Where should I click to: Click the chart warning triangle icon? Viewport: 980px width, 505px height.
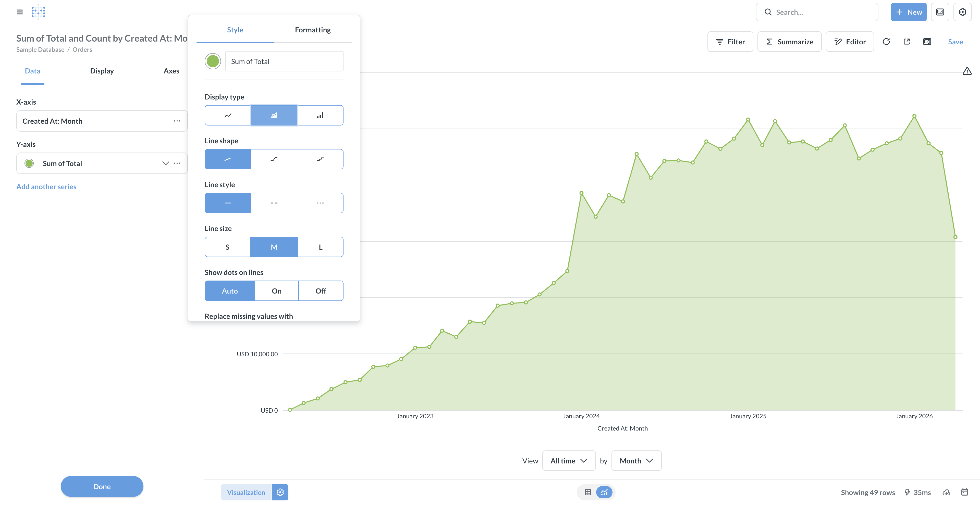pos(967,71)
